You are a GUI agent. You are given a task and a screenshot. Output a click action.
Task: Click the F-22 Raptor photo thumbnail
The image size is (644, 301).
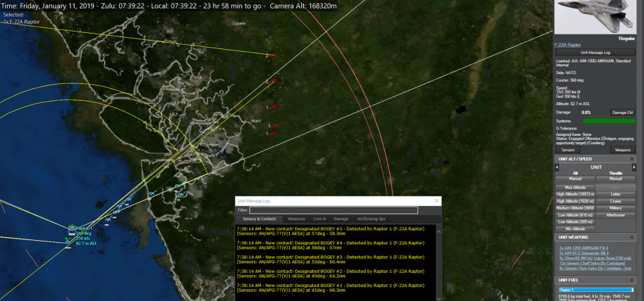pos(595,16)
